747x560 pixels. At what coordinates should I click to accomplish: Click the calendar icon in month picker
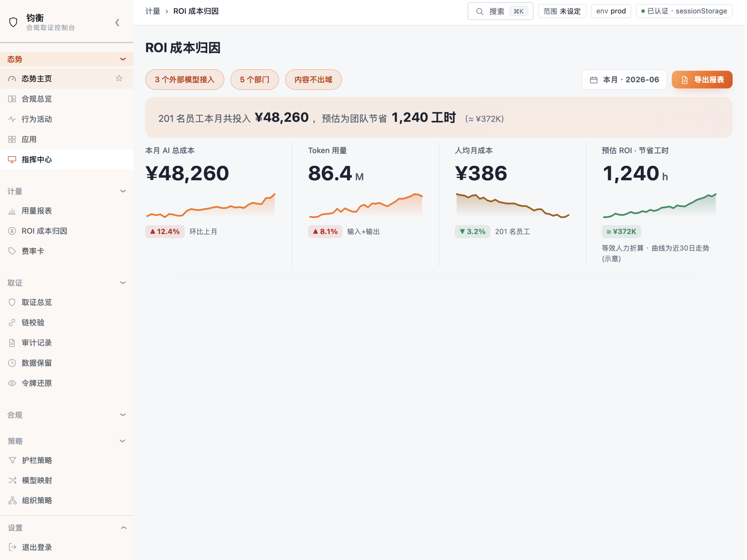coord(594,80)
